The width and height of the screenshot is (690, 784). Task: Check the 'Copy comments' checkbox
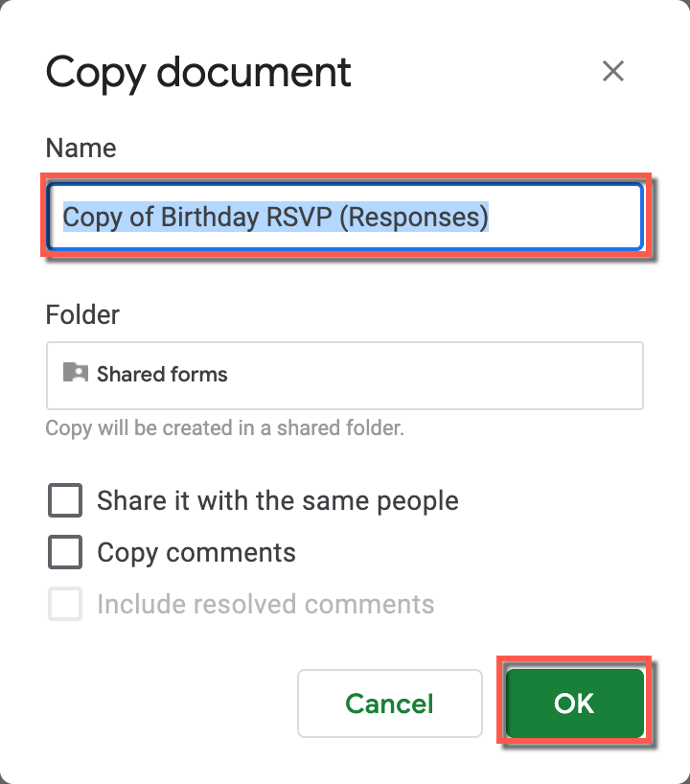64,552
